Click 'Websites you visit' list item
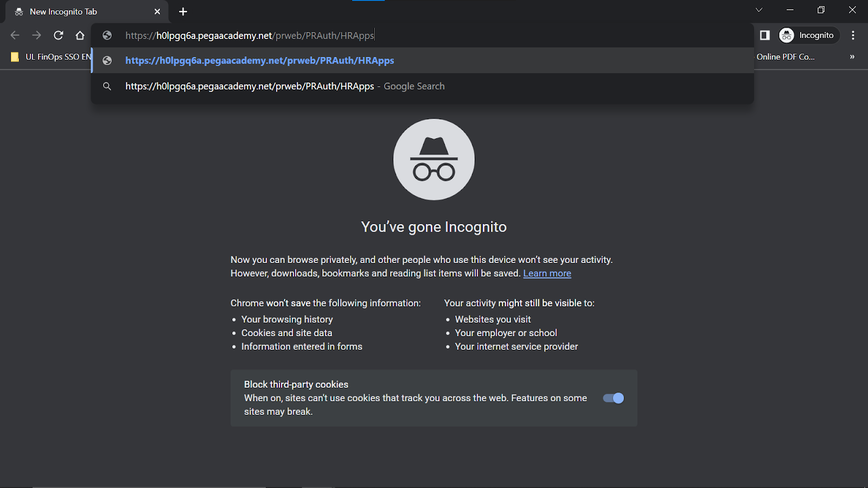 click(x=493, y=319)
